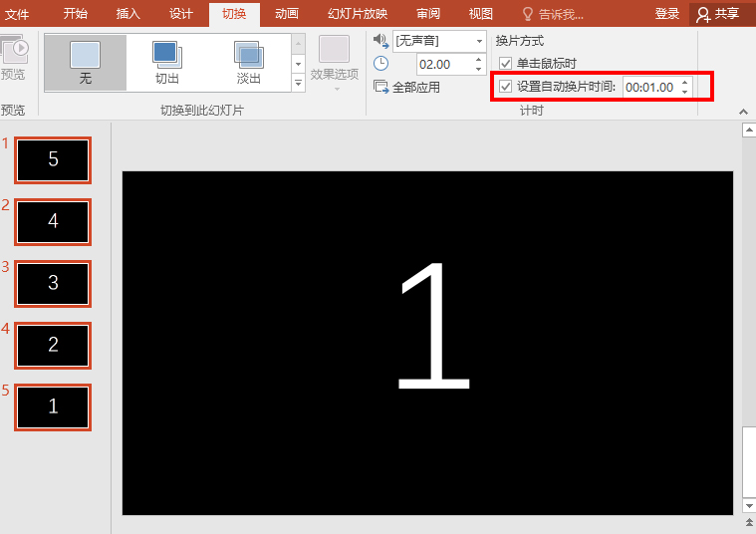The image size is (756, 534).
Task: Select slide 2 thumbnail showing 4
Action: pyautogui.click(x=53, y=222)
